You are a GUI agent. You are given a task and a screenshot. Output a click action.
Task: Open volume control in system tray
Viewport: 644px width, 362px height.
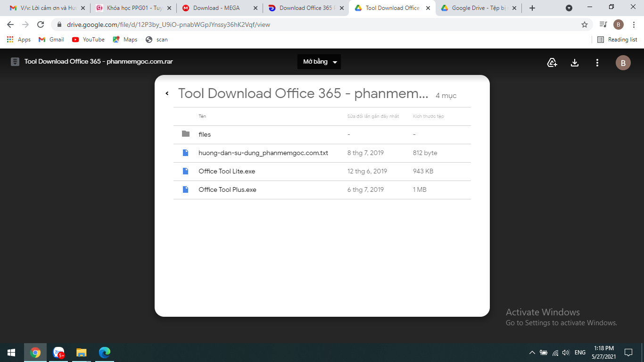(566, 353)
